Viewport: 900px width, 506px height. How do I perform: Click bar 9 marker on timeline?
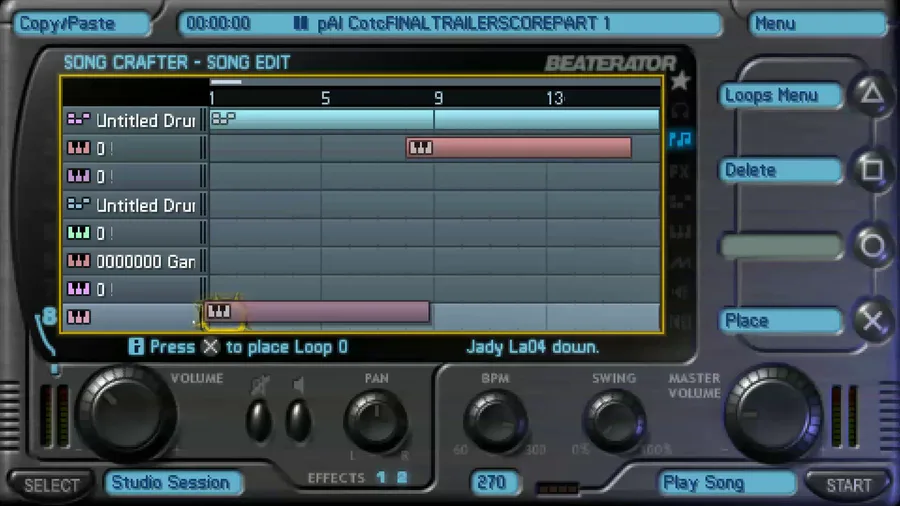pos(439,99)
